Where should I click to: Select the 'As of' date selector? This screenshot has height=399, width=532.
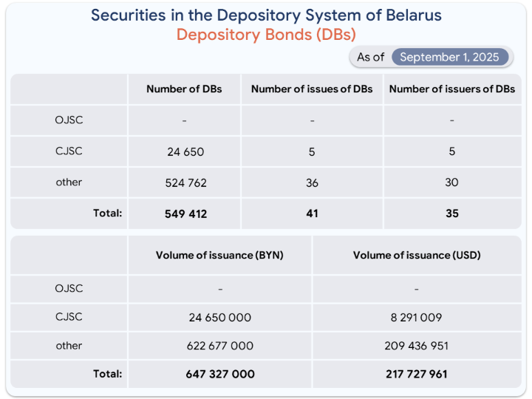(x=431, y=57)
